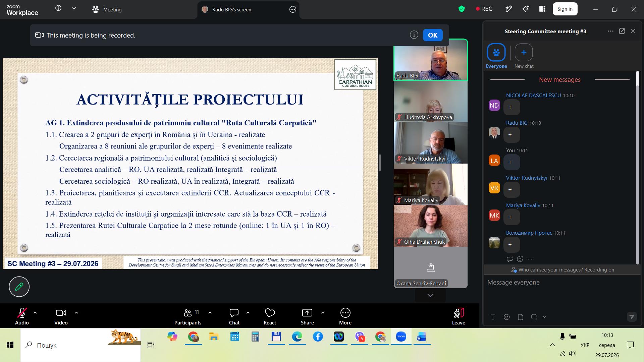Select Olha Drahanchuk video tile
This screenshot has width=644, height=362.
pos(431,226)
